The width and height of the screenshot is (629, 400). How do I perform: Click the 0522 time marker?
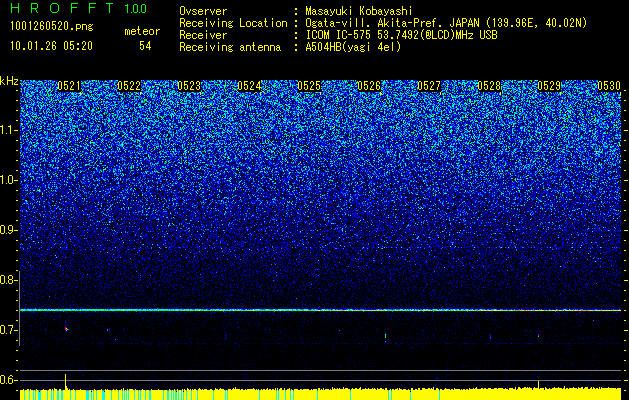tap(129, 86)
